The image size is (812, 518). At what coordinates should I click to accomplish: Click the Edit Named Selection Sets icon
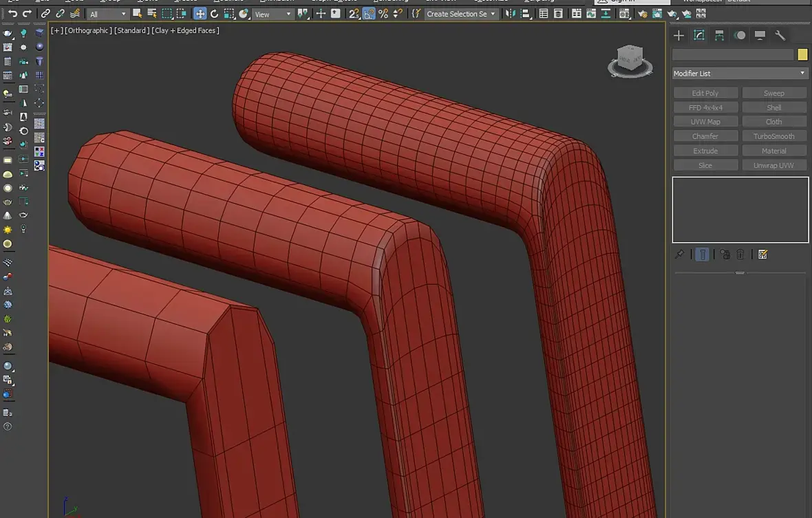click(x=416, y=14)
